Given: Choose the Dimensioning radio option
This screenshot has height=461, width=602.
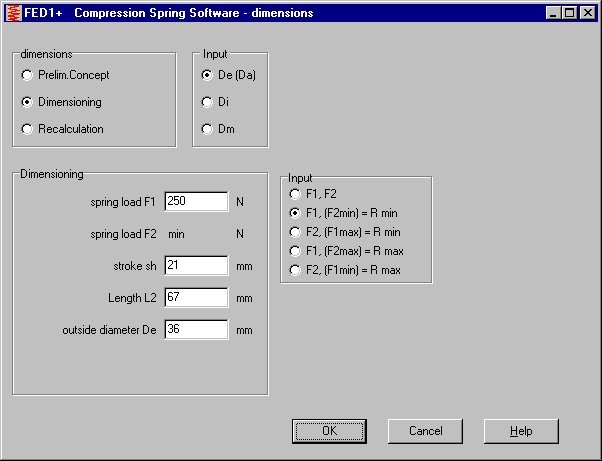Looking at the screenshot, I should [28, 102].
